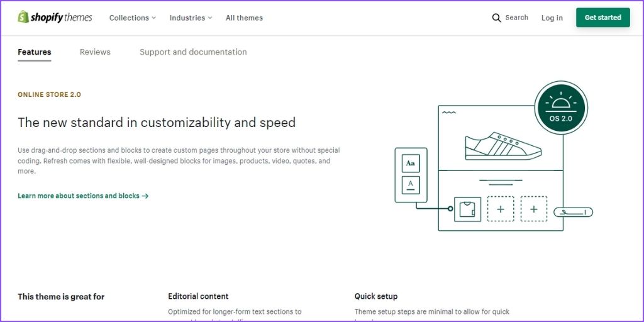Open the Search field label
Screen dimensions: 644x322
pyautogui.click(x=517, y=18)
